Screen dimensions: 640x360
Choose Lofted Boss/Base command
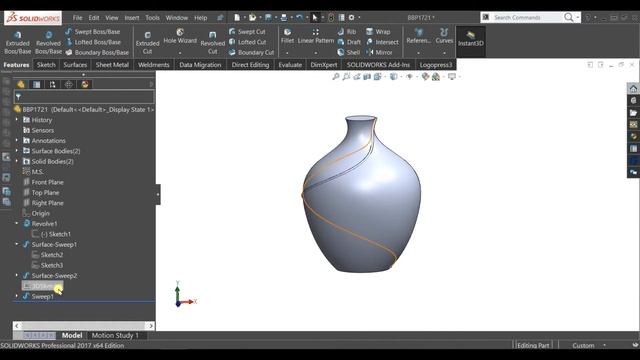[x=93, y=42]
